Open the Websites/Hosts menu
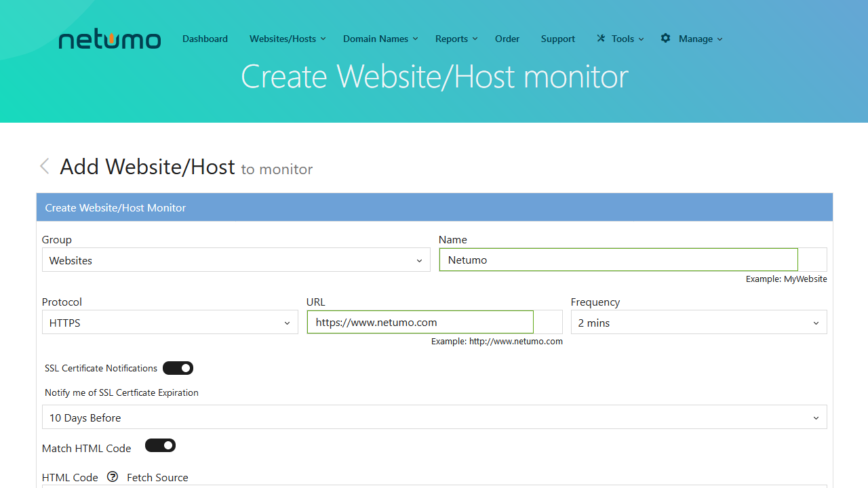The image size is (868, 488). pyautogui.click(x=287, y=39)
